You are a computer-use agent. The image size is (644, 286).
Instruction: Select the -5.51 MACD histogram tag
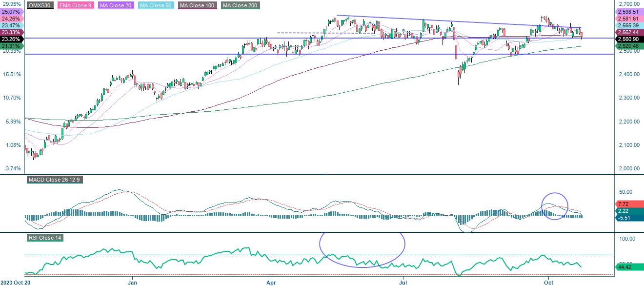pyautogui.click(x=629, y=218)
